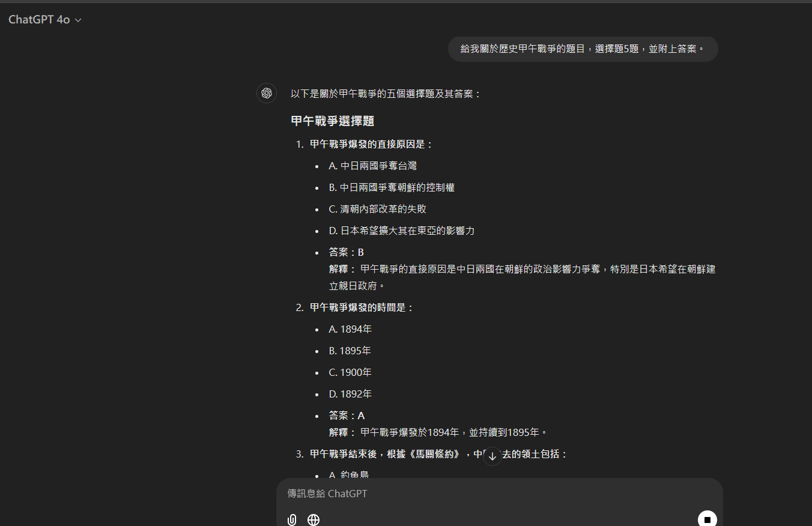Click the ChatGPT logo avatar beside the response

click(267, 93)
